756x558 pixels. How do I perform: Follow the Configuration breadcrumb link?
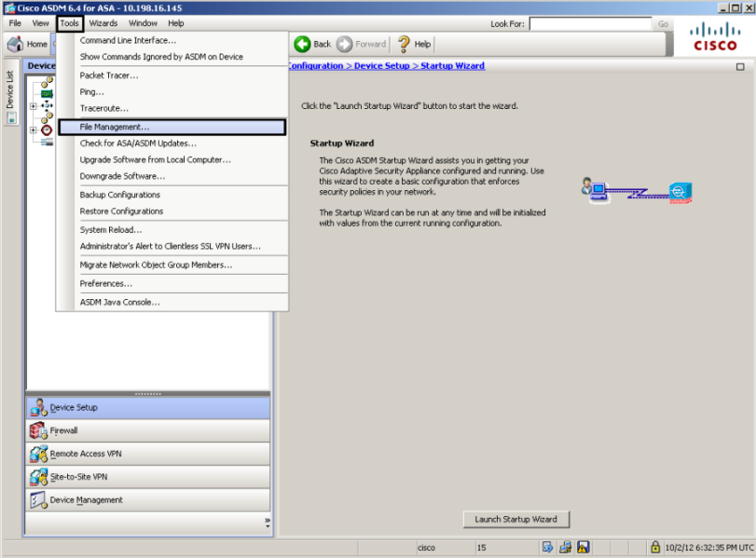coord(316,66)
